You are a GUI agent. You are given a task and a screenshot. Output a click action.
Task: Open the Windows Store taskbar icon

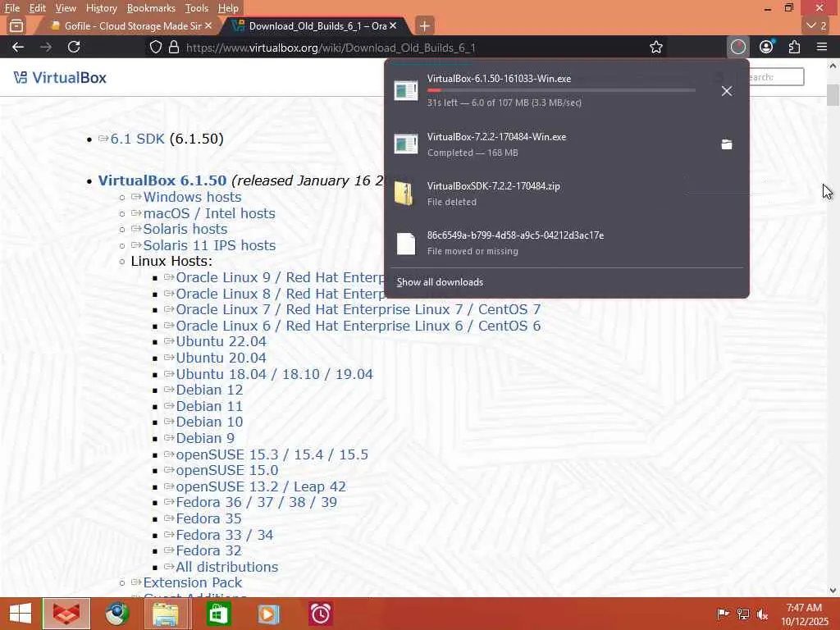tap(217, 614)
